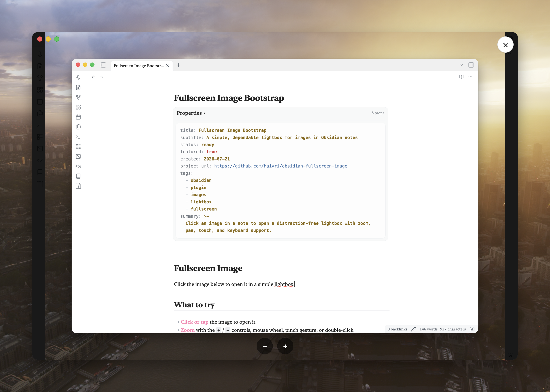The width and height of the screenshot is (550, 392).
Task: Click the 'fullscreen' tag entry
Action: (x=204, y=209)
